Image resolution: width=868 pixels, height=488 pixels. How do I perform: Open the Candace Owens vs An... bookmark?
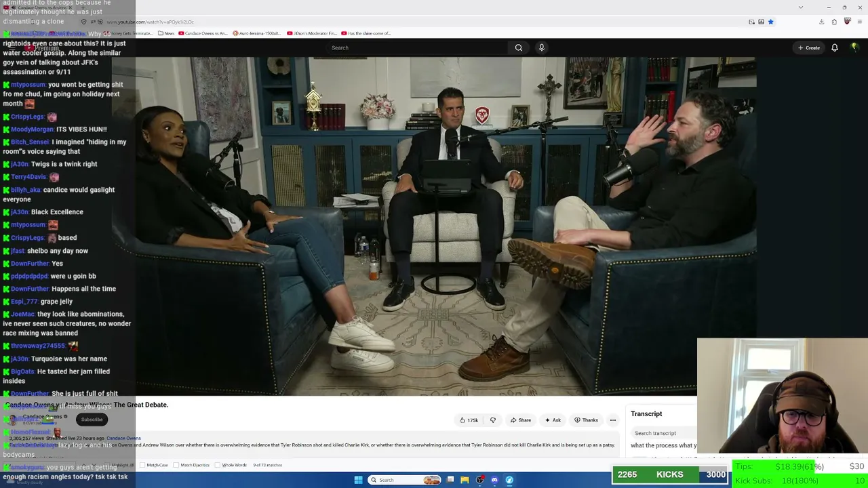[203, 33]
